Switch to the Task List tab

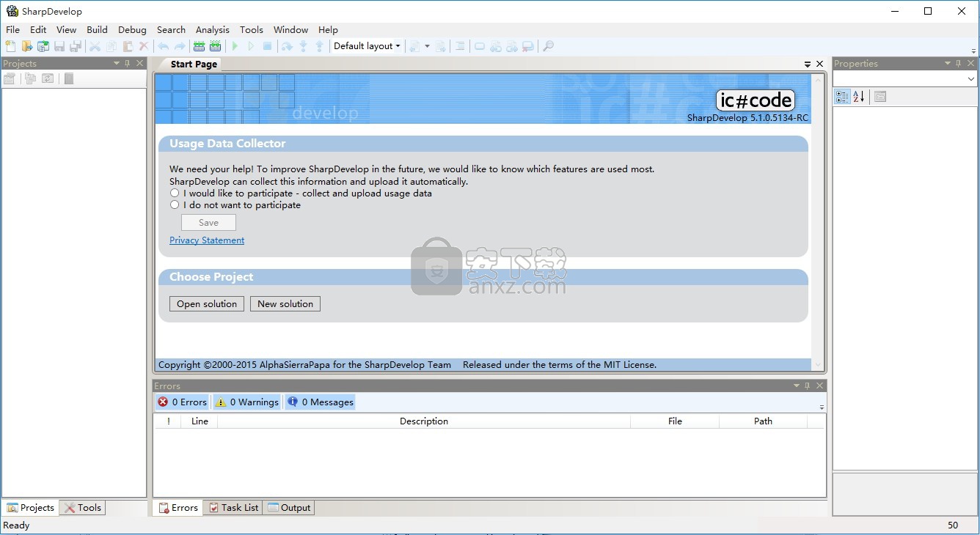coord(233,507)
